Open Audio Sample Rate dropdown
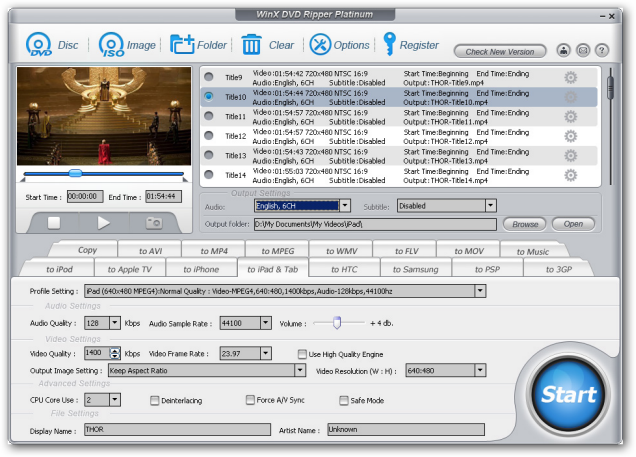Viewport: 636px width, 457px height. coord(266,323)
